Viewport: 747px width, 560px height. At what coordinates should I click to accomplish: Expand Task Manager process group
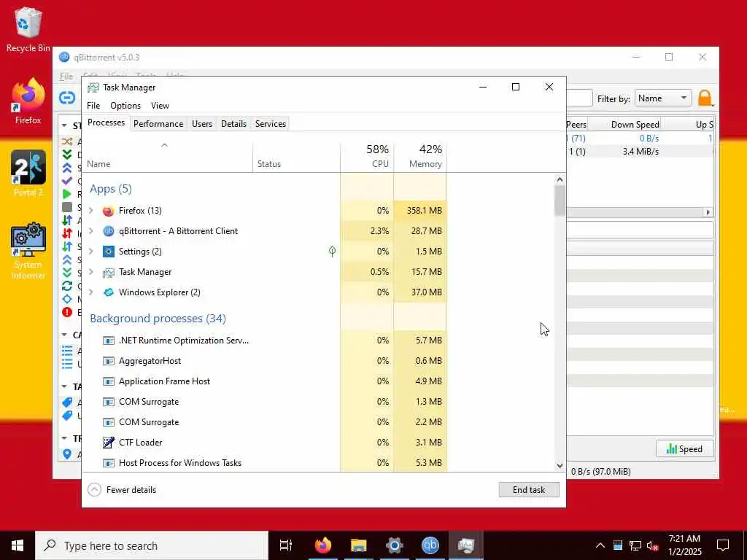[x=91, y=272]
